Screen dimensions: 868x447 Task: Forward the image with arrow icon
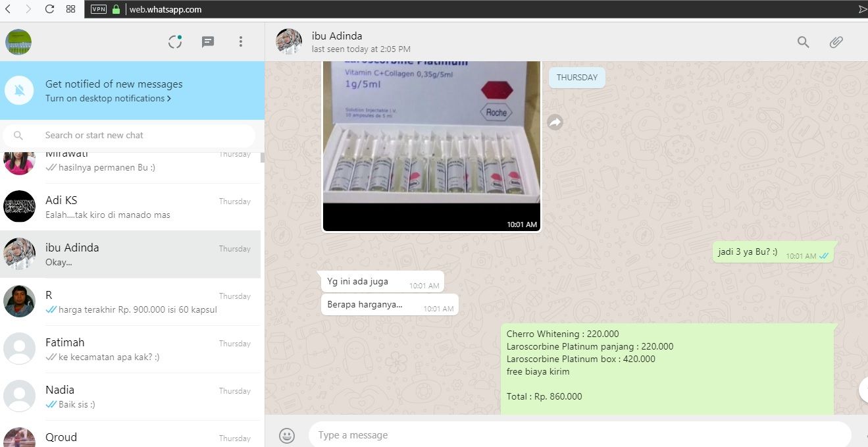(x=555, y=122)
